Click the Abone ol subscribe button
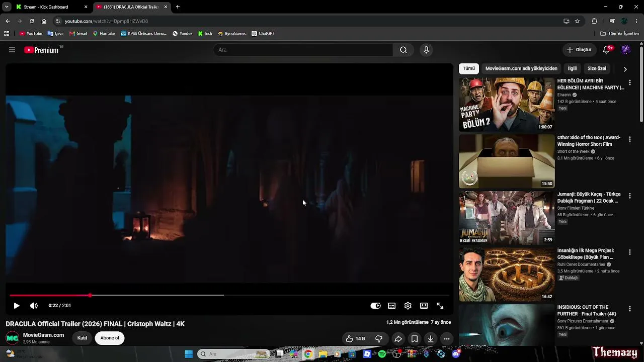 (110, 338)
